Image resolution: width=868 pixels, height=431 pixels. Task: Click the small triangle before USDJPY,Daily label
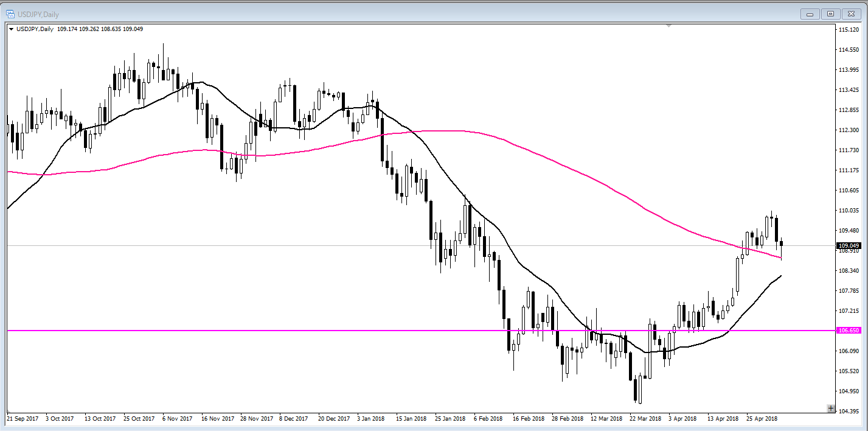11,29
